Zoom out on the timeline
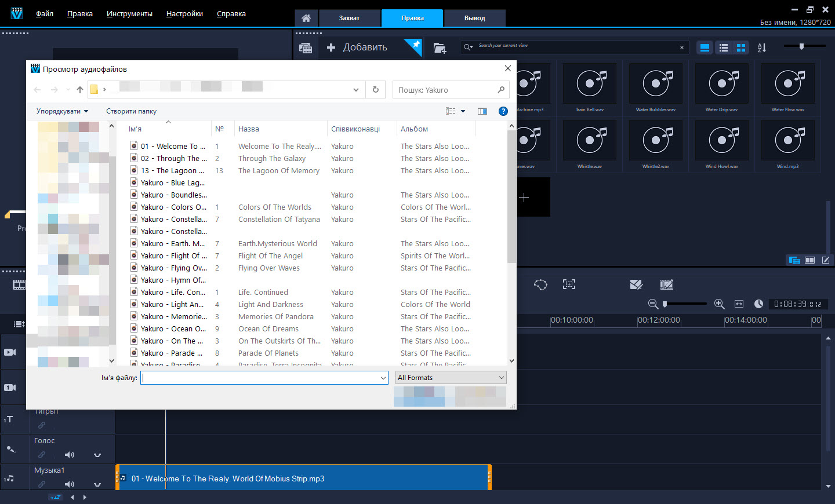The height and width of the screenshot is (504, 835). [653, 304]
